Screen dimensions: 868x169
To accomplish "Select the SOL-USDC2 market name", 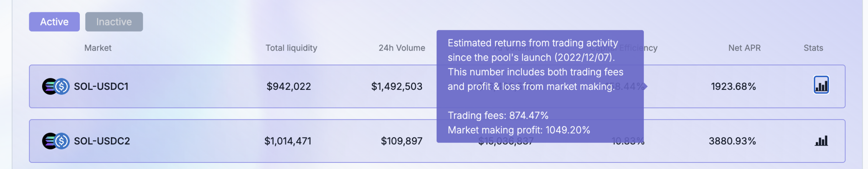I will (102, 141).
